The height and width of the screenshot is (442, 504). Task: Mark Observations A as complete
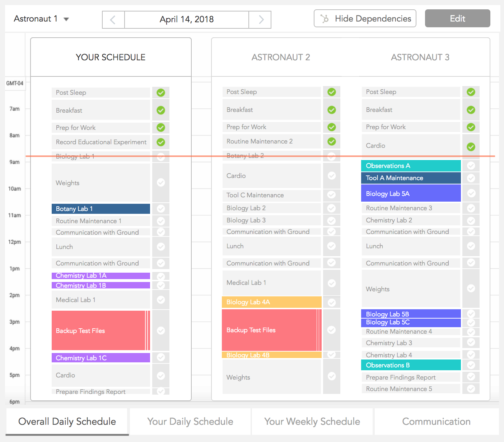pos(471,165)
